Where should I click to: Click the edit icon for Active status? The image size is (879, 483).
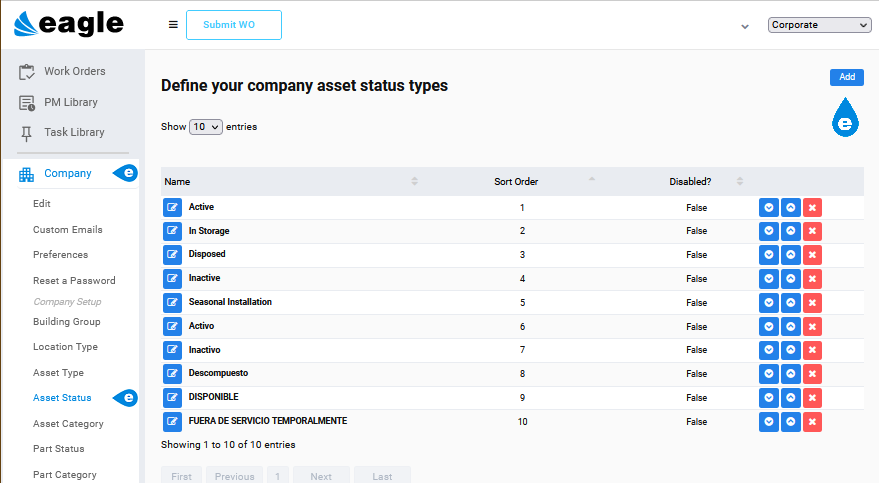click(x=172, y=207)
